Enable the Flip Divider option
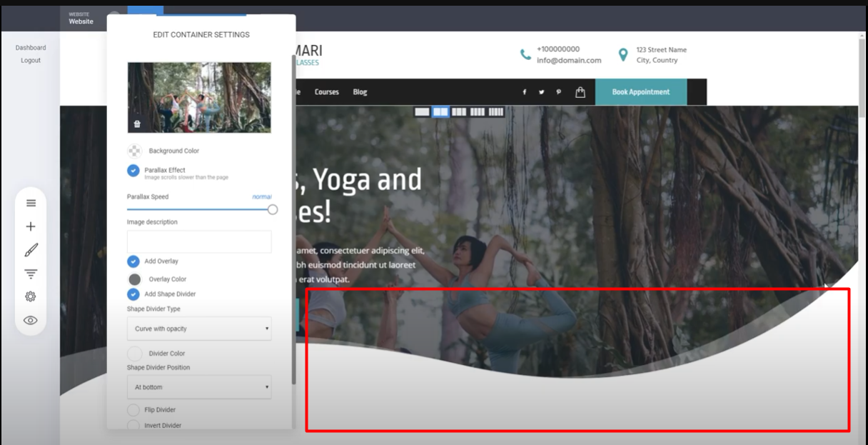 [x=133, y=410]
